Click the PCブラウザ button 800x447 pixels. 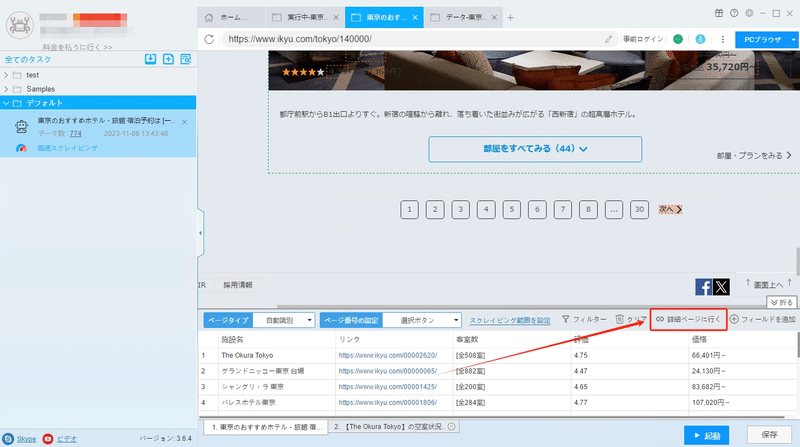click(762, 39)
